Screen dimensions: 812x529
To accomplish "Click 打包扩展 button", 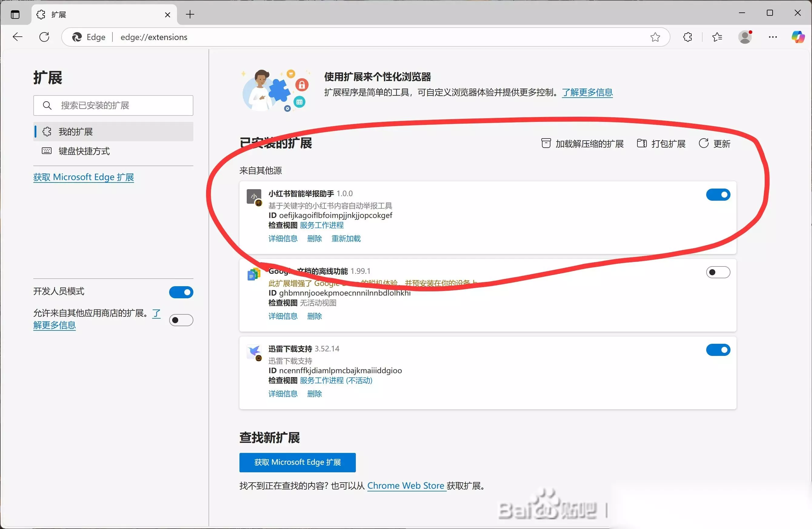I will [661, 144].
